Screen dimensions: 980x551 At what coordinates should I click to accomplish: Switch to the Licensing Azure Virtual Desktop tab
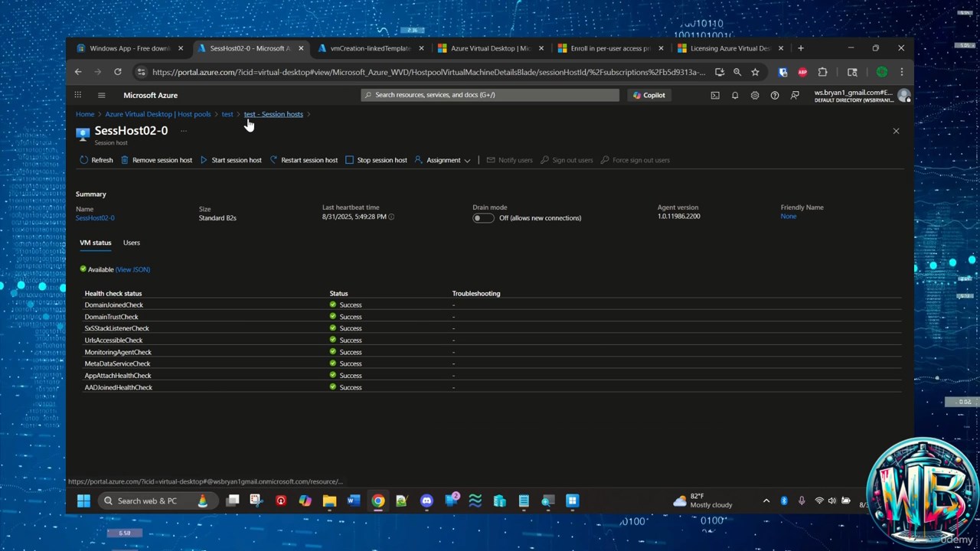pos(730,48)
